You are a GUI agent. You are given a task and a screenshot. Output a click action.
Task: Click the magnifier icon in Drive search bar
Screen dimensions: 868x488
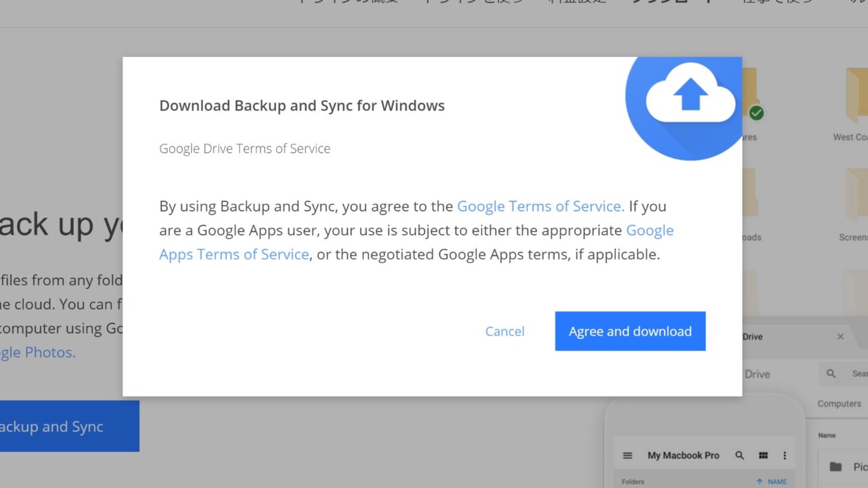click(x=831, y=373)
